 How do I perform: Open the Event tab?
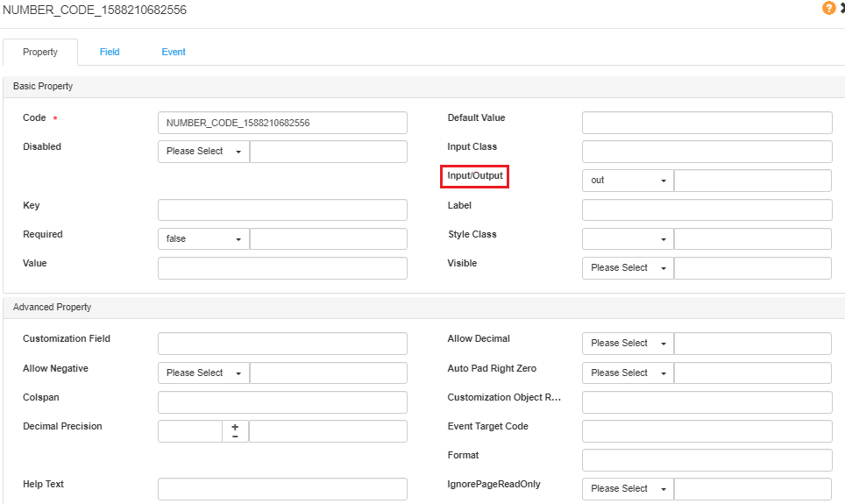click(x=174, y=52)
